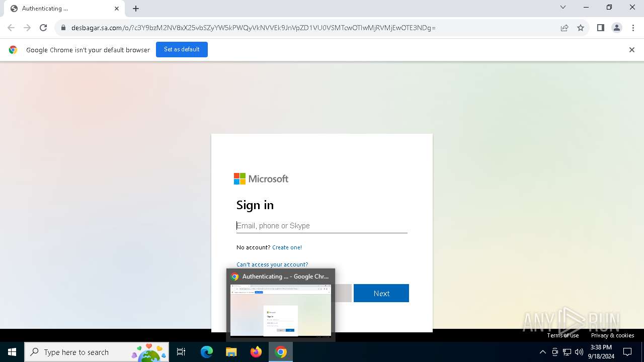
Task: Open the clock and date flyout
Action: pyautogui.click(x=601, y=352)
